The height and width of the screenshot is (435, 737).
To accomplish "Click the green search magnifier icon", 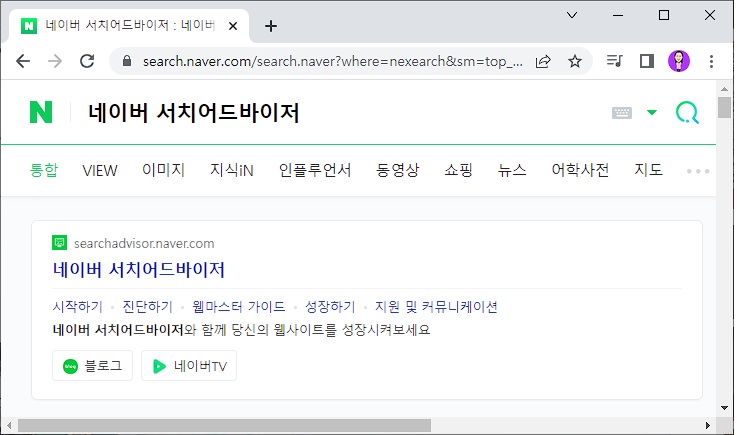I will [x=687, y=112].
